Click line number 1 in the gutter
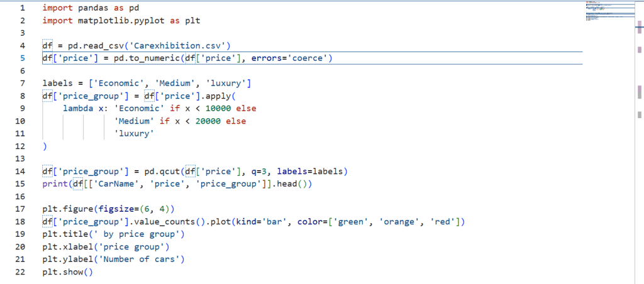Screen dimensions: 644x284 [x=23, y=8]
